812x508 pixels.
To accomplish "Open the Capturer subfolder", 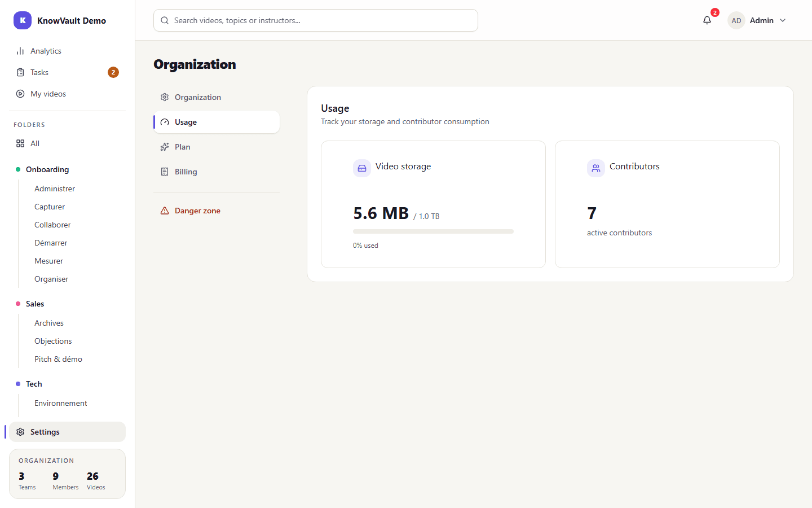I will pyautogui.click(x=50, y=207).
